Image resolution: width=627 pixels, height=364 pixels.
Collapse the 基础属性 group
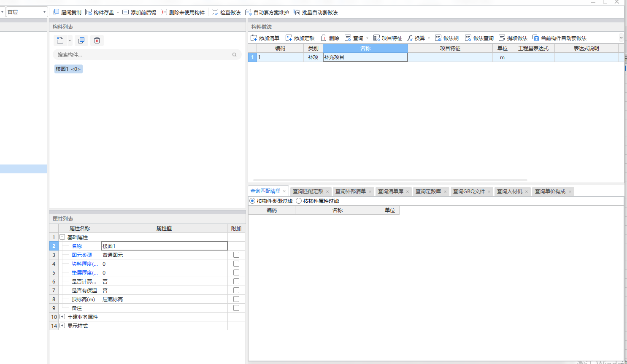pyautogui.click(x=62, y=237)
